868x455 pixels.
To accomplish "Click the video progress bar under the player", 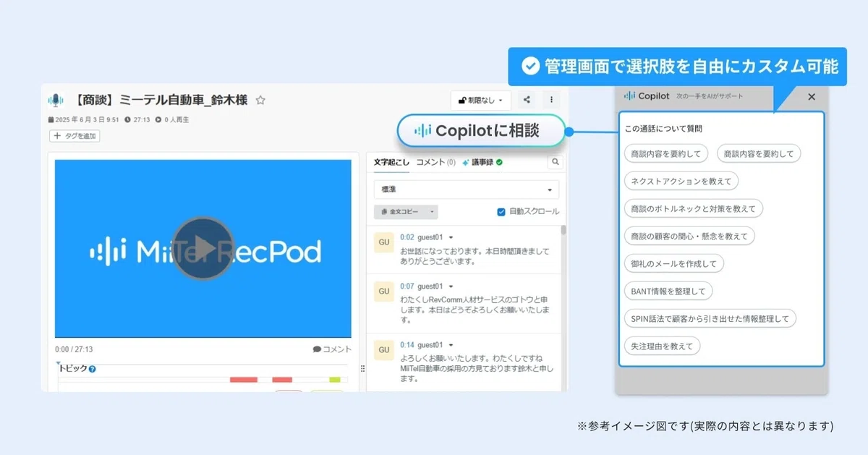I will 203,339.
